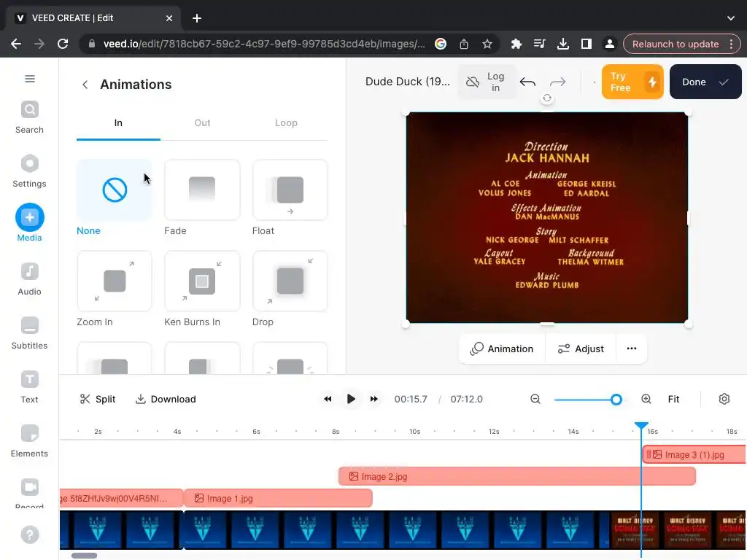Play the video
This screenshot has width=747, height=560.
click(351, 399)
